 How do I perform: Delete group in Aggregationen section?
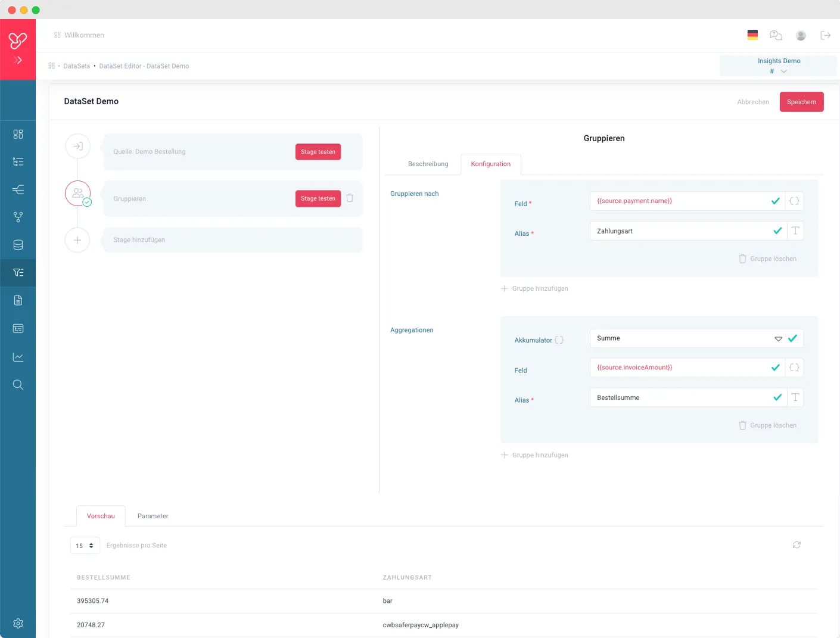pos(767,425)
